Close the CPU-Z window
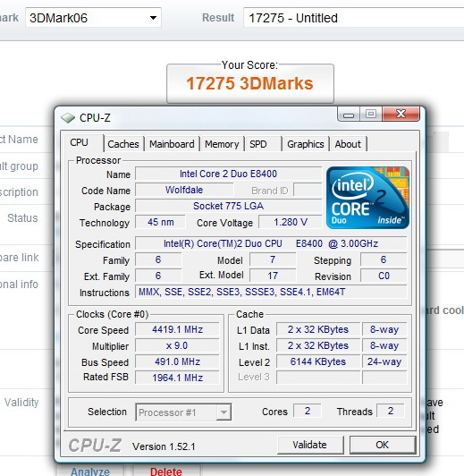This screenshot has width=464, height=476. click(x=401, y=115)
